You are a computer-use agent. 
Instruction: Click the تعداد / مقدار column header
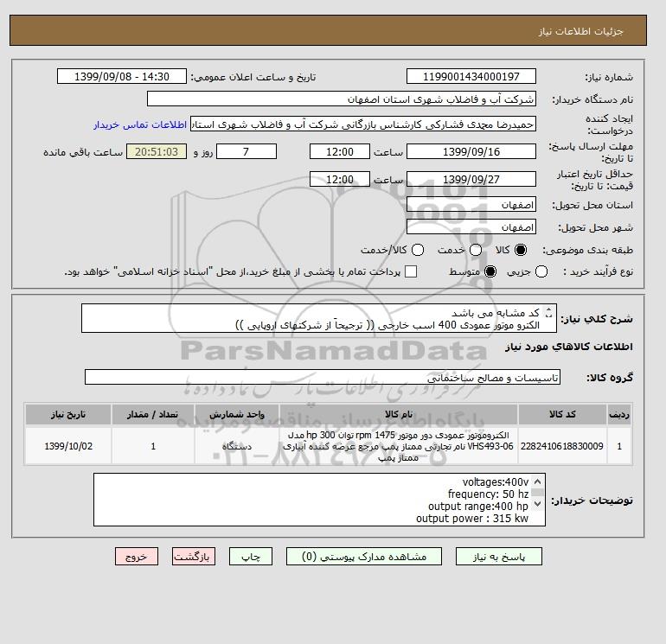point(153,414)
